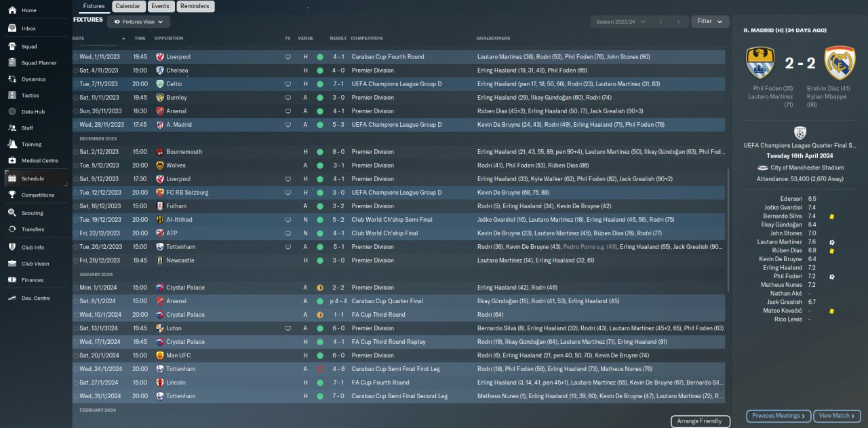Click Arsenal p 4 - 4 result
Viewport: 868px width, 428px height.
tap(338, 301)
